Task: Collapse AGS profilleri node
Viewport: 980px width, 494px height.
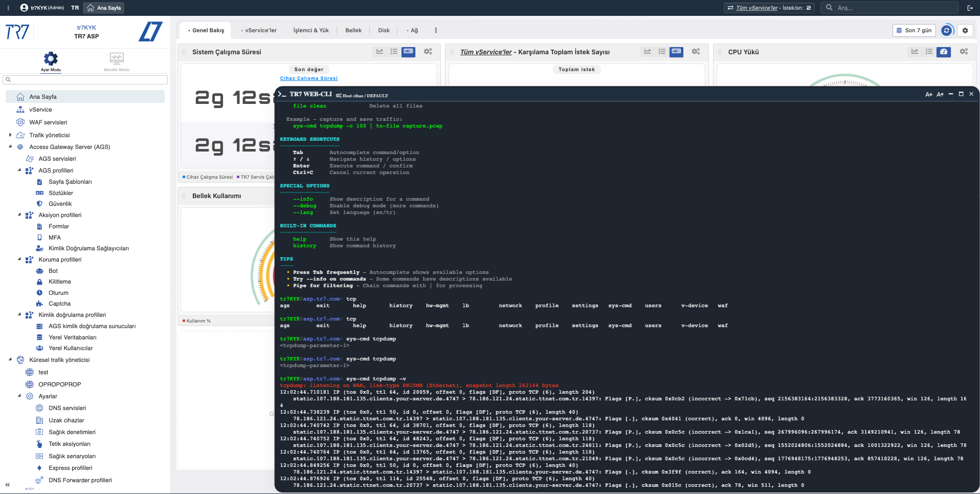Action: [19, 170]
